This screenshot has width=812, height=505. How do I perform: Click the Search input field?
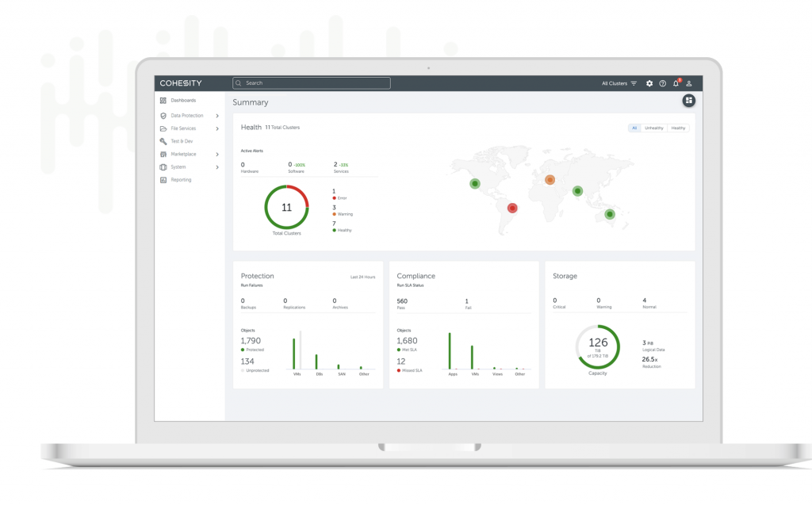tap(311, 83)
